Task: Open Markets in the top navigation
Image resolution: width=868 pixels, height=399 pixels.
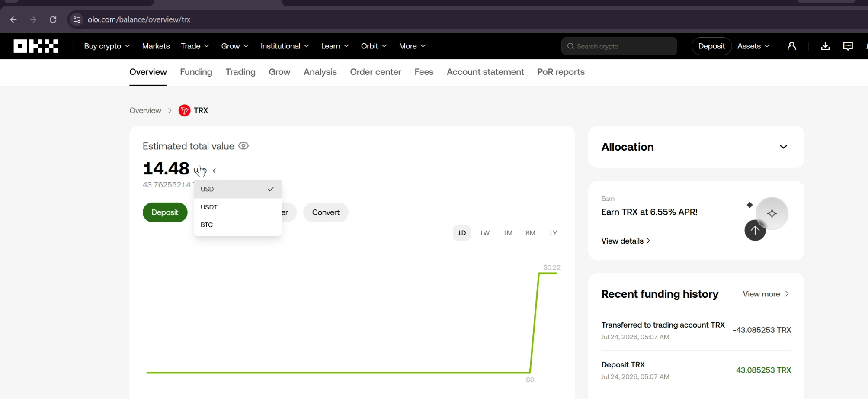Action: pos(156,46)
